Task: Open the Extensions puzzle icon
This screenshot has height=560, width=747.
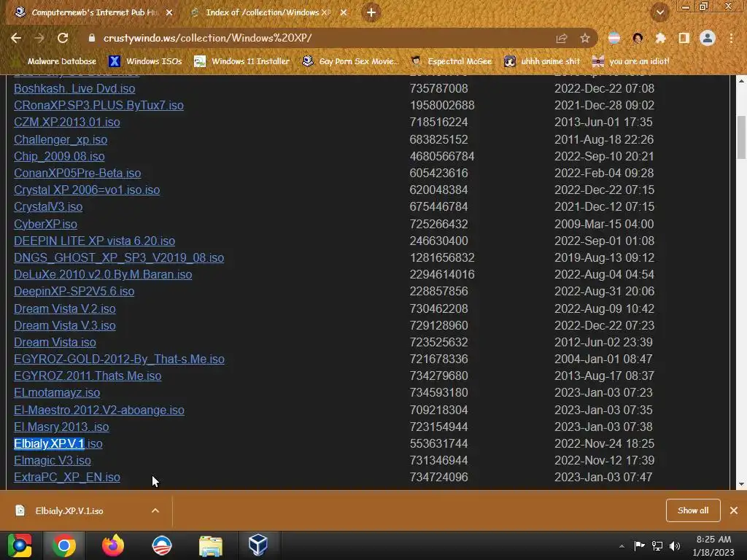Action: tap(660, 38)
